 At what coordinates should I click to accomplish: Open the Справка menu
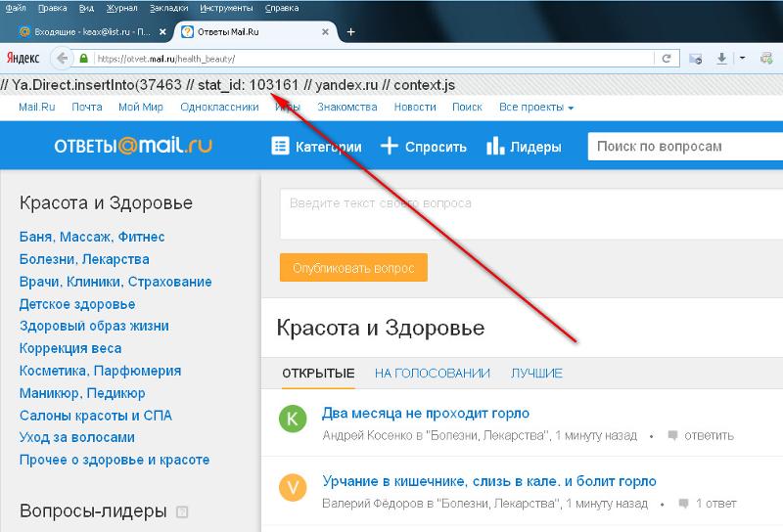point(282,8)
